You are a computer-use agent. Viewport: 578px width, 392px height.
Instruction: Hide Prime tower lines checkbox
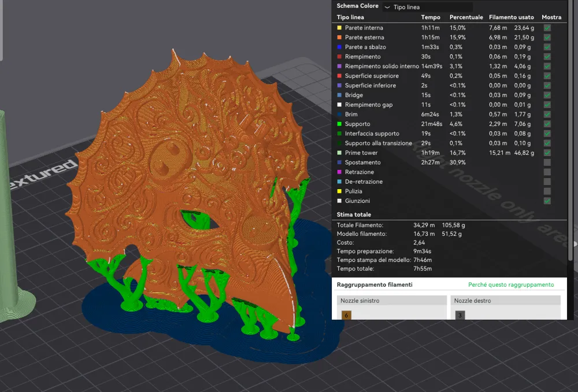click(x=547, y=153)
